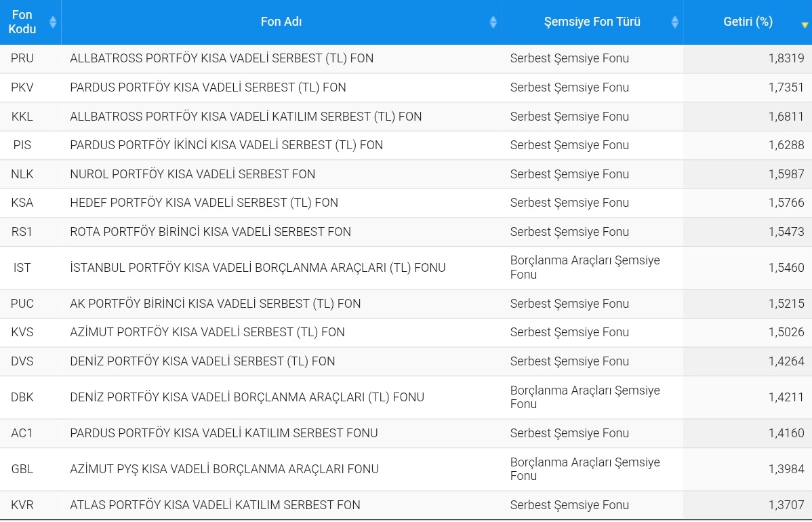Screen dimensions: 812x522
Task: Toggle the Getiri (%) descending sort arrow
Action: point(805,25)
